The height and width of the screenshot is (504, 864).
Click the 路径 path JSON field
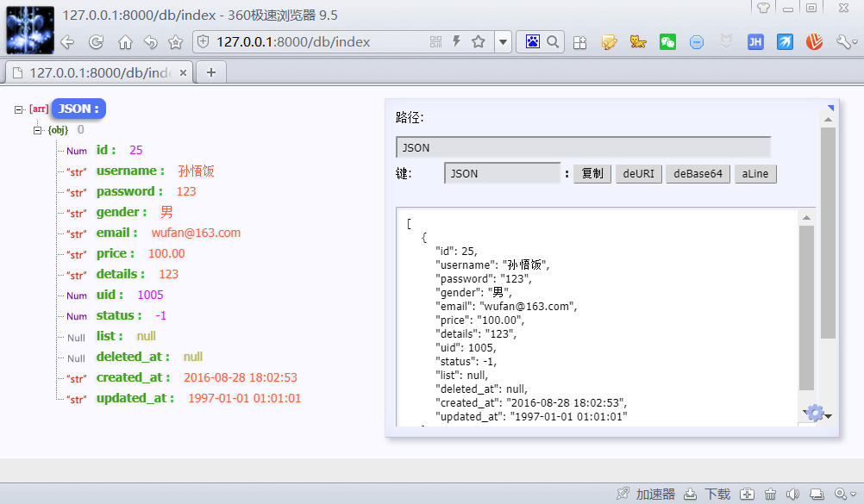click(583, 147)
